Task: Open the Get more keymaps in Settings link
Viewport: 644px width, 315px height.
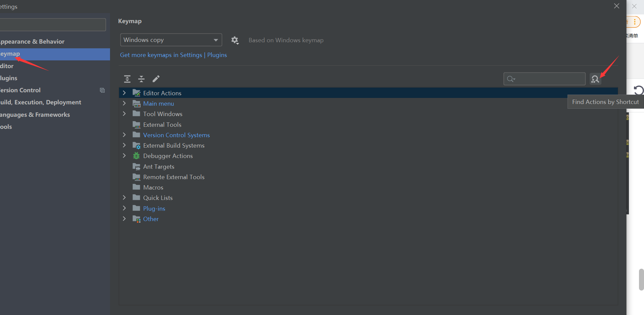Action: click(161, 55)
